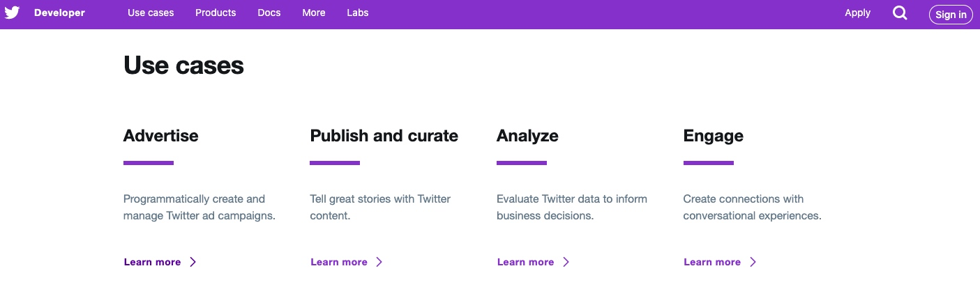Click the Advertise heading
This screenshot has width=980, height=296.
tap(160, 136)
